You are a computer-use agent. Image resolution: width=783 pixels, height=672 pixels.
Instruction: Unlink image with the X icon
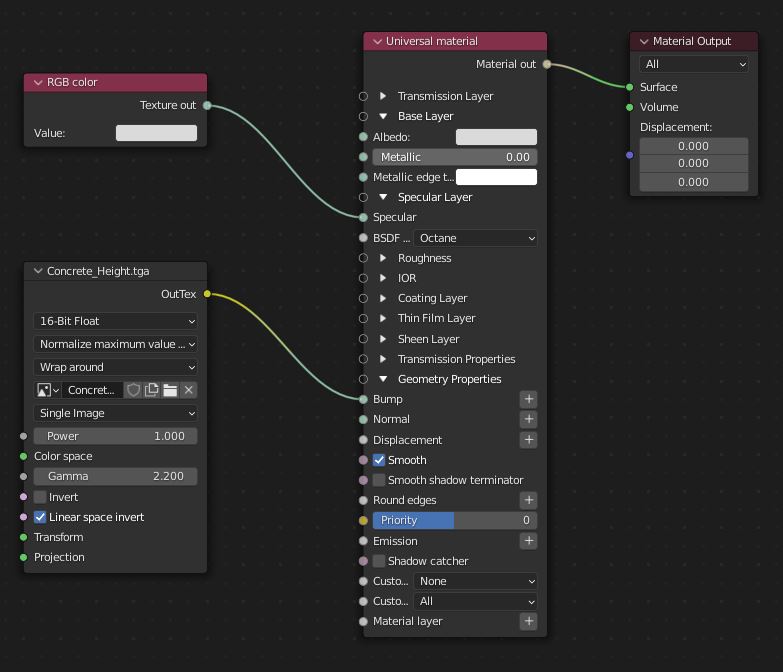pos(188,390)
